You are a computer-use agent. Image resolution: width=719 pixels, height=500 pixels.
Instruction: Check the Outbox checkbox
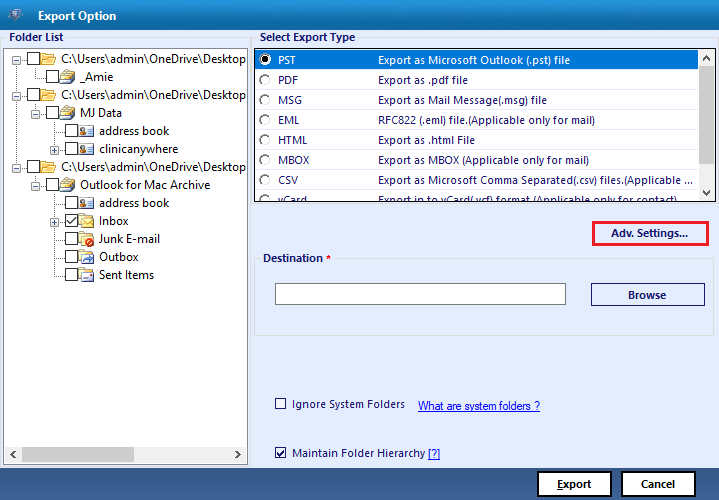(71, 256)
